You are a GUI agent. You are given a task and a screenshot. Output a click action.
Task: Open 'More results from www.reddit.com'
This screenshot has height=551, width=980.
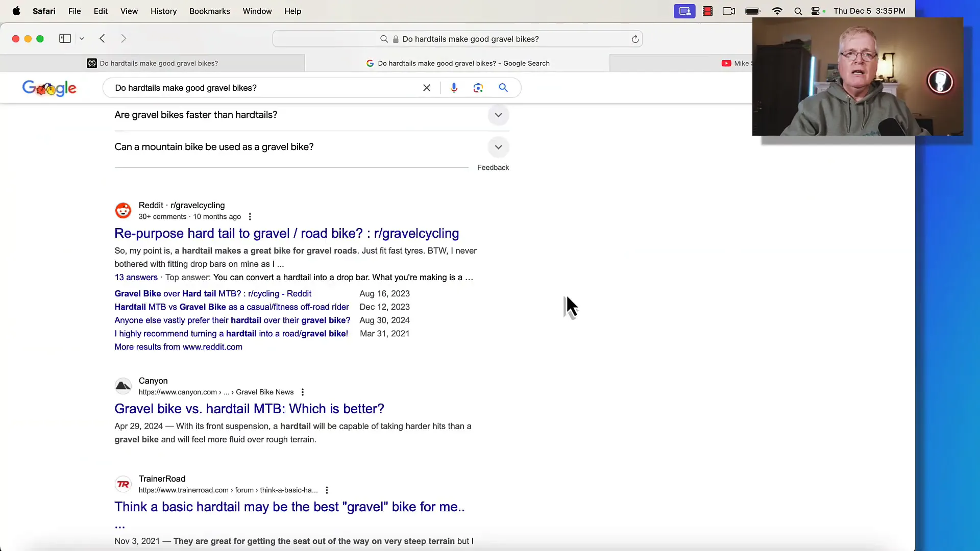pyautogui.click(x=178, y=346)
